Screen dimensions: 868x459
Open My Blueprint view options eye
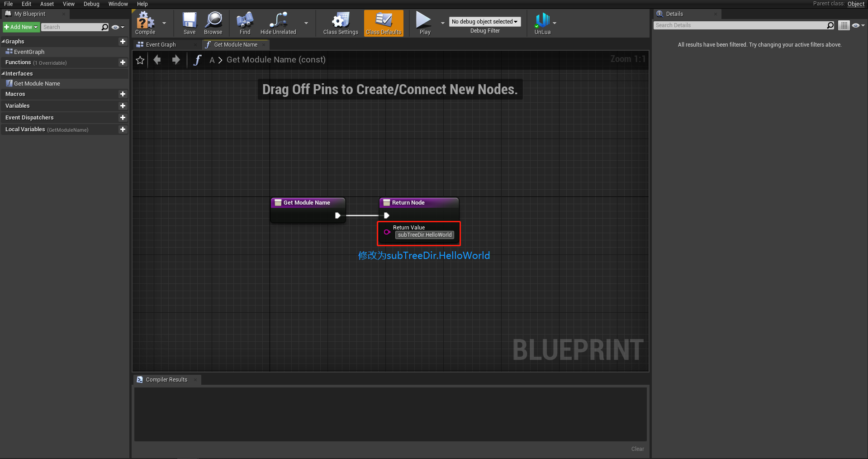(x=118, y=27)
